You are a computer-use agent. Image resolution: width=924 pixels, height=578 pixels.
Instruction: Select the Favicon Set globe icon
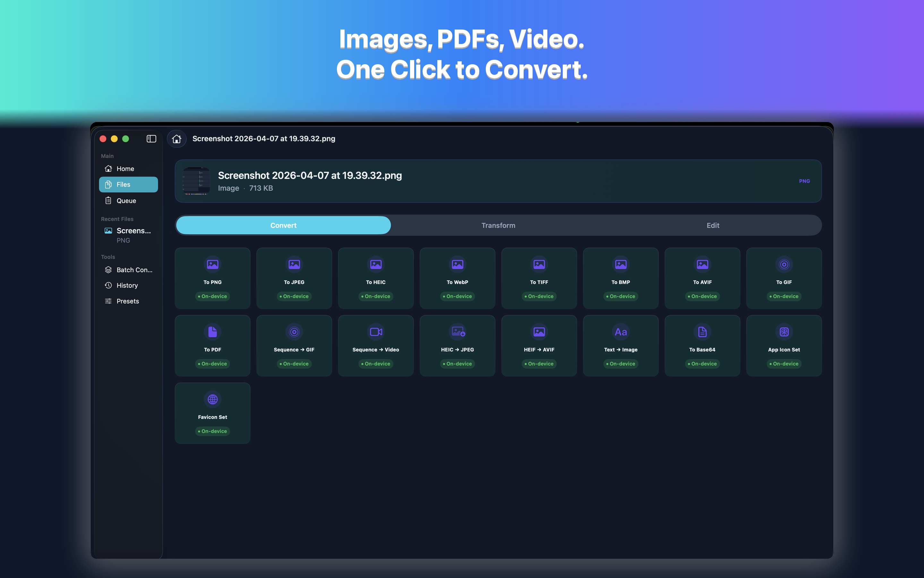click(213, 399)
